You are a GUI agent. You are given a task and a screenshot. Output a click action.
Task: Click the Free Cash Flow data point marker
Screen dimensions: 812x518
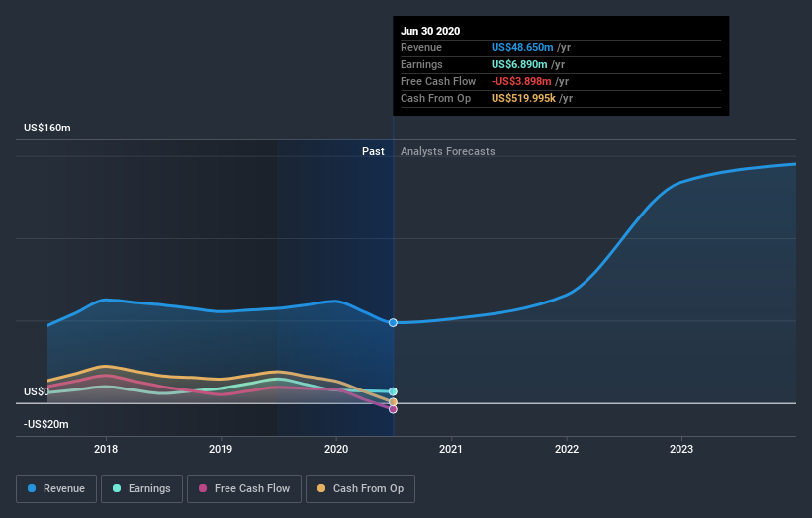(x=393, y=409)
